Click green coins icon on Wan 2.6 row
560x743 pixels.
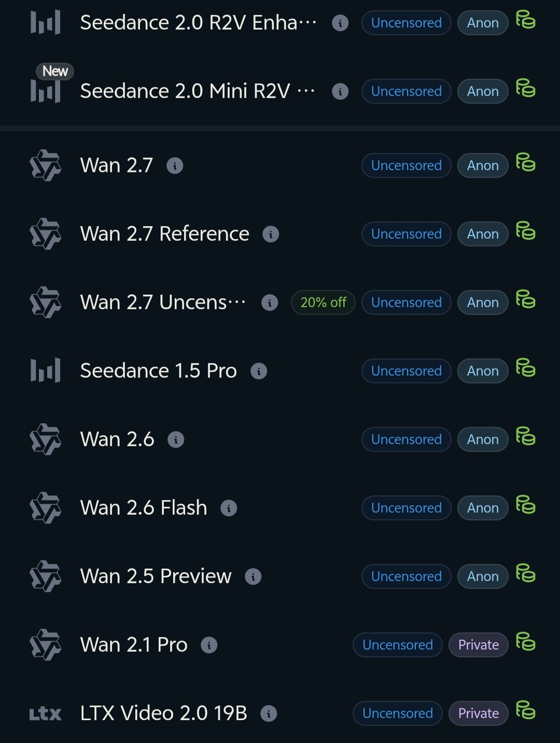coord(525,436)
